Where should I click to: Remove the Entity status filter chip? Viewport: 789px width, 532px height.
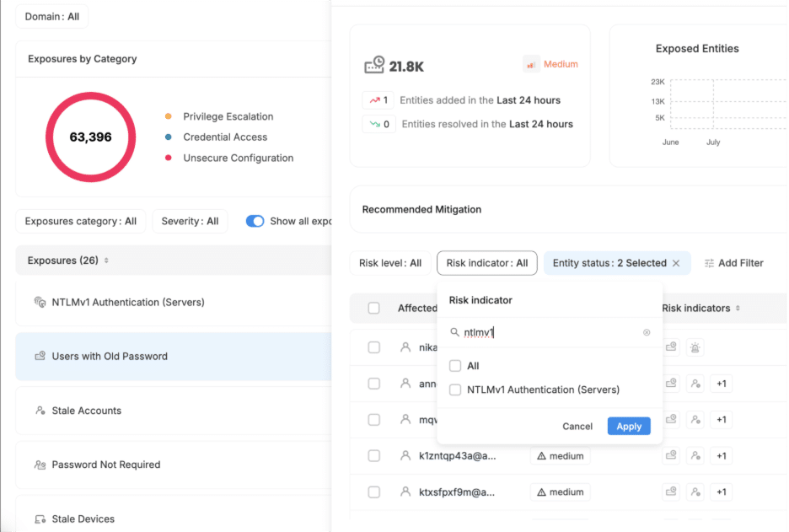click(675, 263)
